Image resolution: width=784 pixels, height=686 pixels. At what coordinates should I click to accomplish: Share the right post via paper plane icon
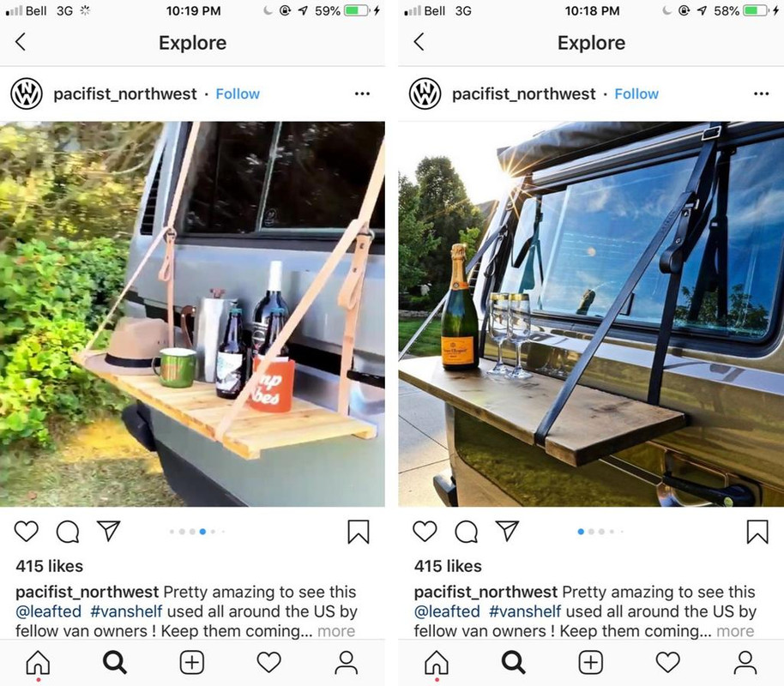[507, 531]
